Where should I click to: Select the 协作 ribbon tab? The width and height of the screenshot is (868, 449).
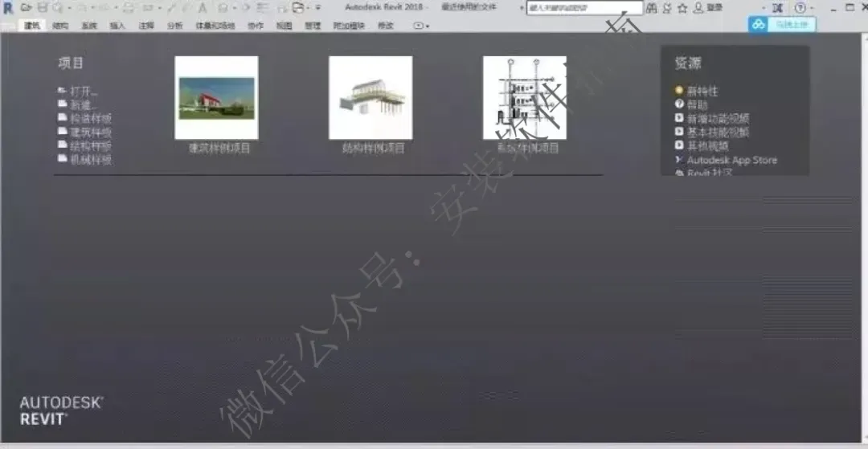click(256, 26)
